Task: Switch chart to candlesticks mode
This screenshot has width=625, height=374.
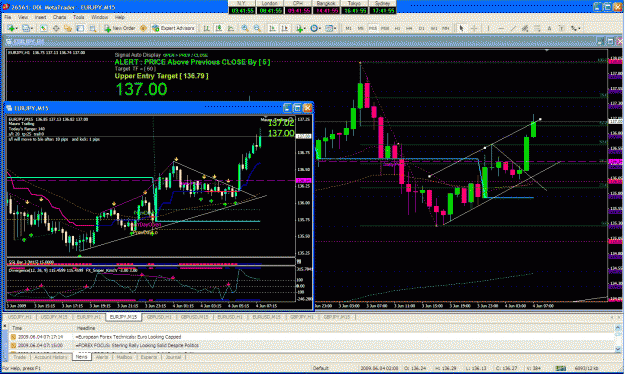Action: click(x=219, y=28)
